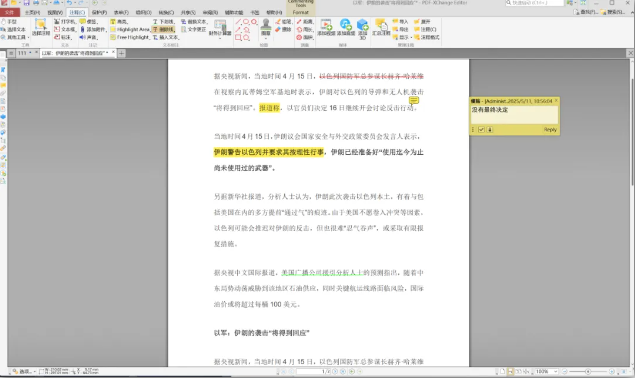The image size is (635, 378).
Task: Click Reply in the comment popup
Action: (550, 130)
